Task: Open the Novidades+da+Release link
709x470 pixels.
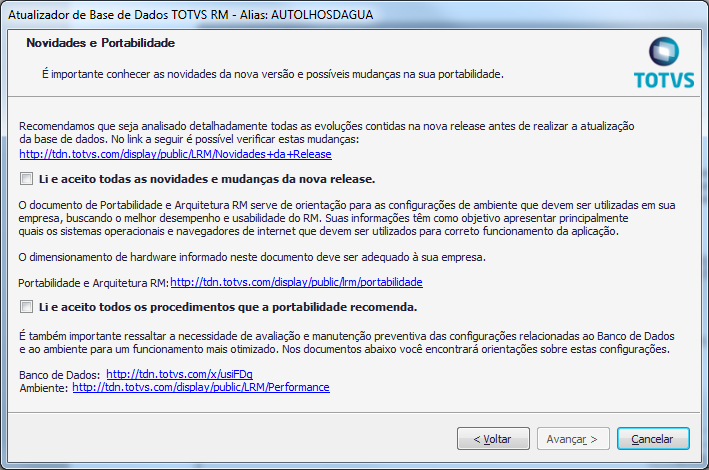Action: click(175, 154)
